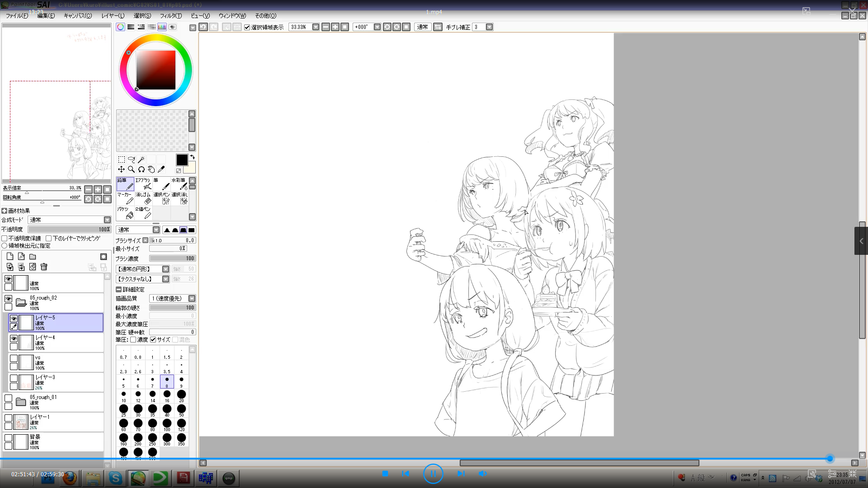Open the ファイル(F) menu
868x488 pixels.
click(17, 16)
